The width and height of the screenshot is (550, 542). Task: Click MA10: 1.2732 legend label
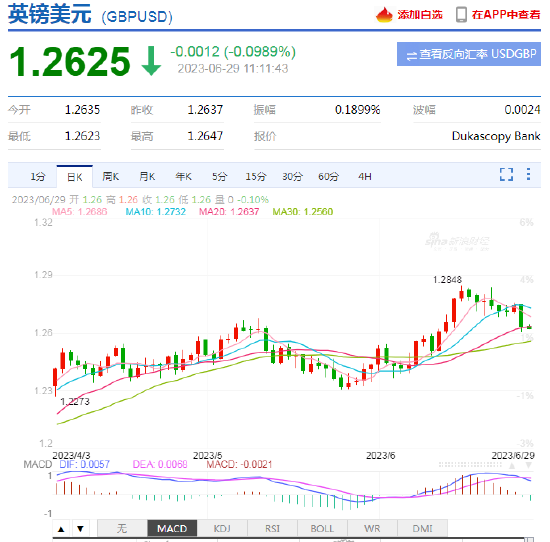pyautogui.click(x=155, y=212)
